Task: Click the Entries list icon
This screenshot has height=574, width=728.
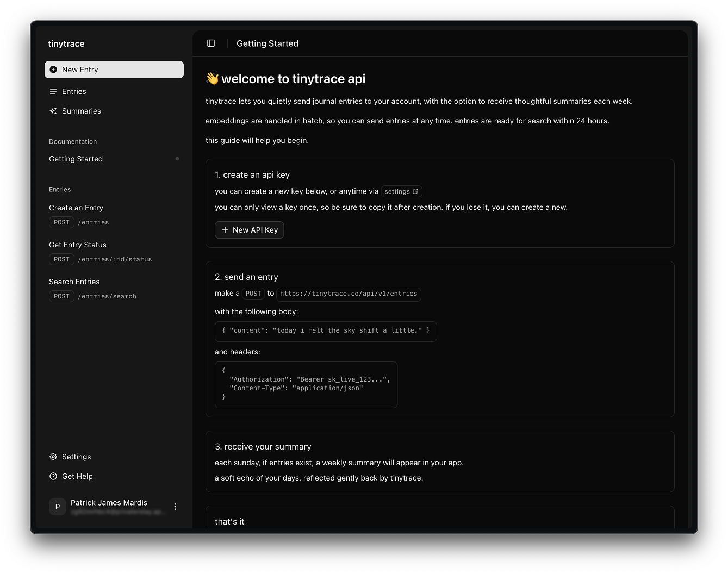Action: click(x=53, y=91)
